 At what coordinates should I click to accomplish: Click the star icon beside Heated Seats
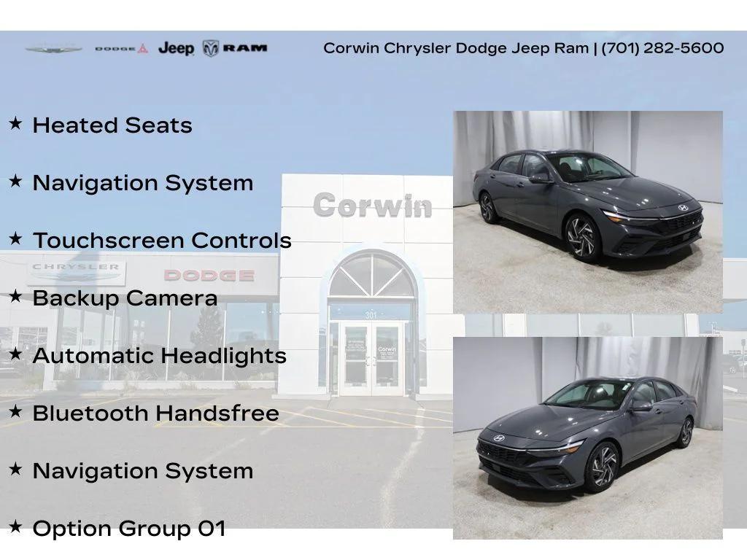tap(15, 124)
